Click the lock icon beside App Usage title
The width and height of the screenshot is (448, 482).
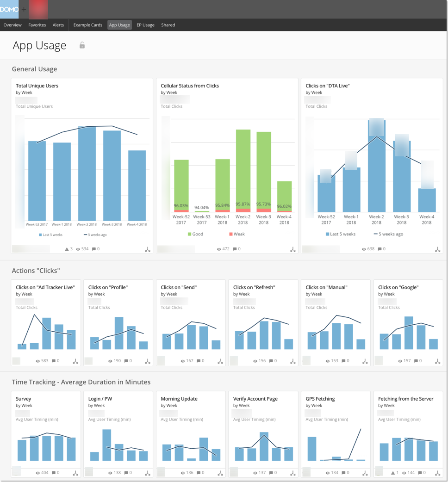82,45
